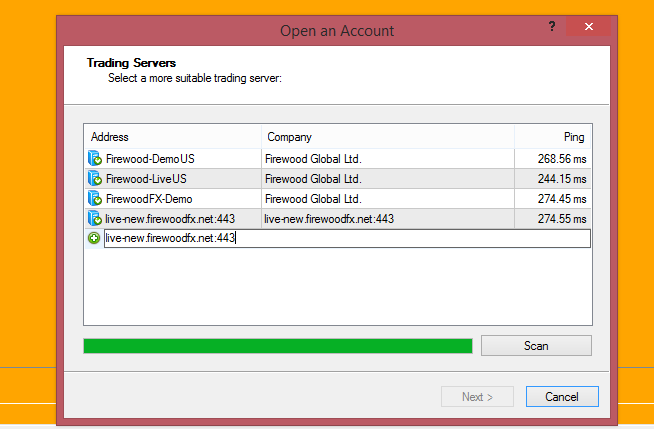This screenshot has width=654, height=429.
Task: Click the FirewoodFX-Demo server icon
Action: click(x=95, y=198)
